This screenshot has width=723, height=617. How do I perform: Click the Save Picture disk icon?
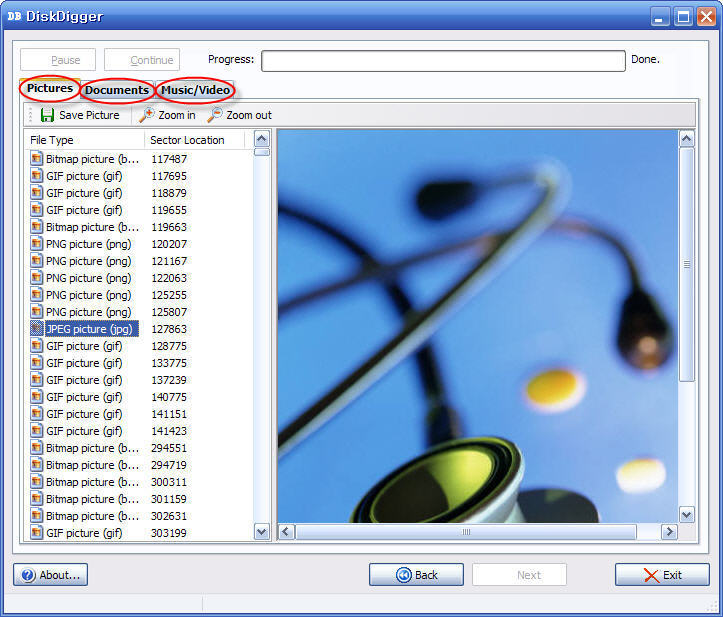point(47,115)
